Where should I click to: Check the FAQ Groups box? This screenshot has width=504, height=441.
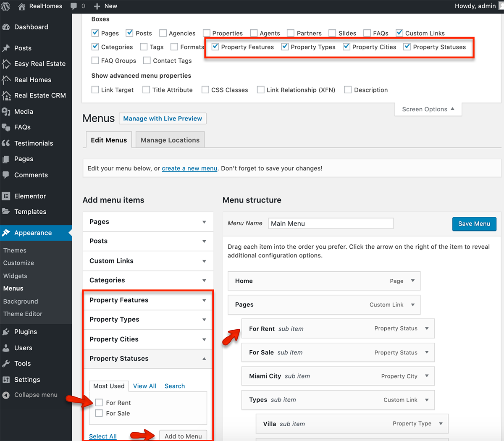(95, 60)
